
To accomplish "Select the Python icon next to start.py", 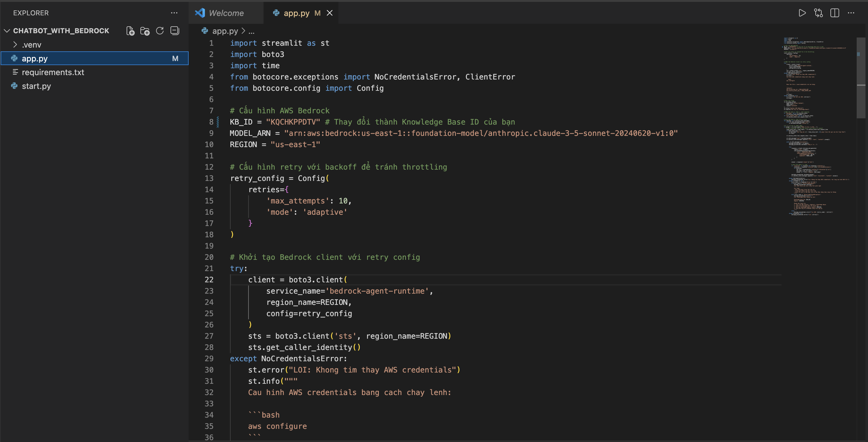I will (x=14, y=86).
